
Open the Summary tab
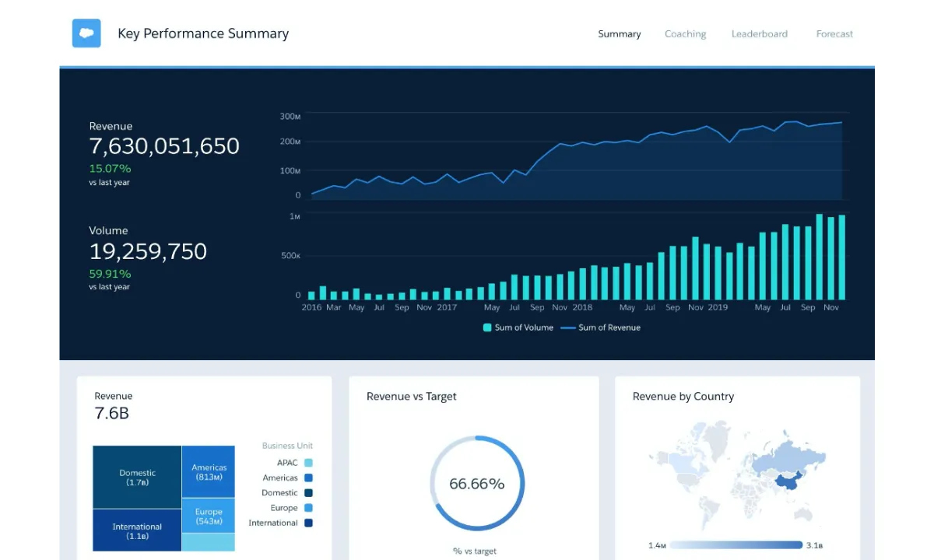click(620, 34)
